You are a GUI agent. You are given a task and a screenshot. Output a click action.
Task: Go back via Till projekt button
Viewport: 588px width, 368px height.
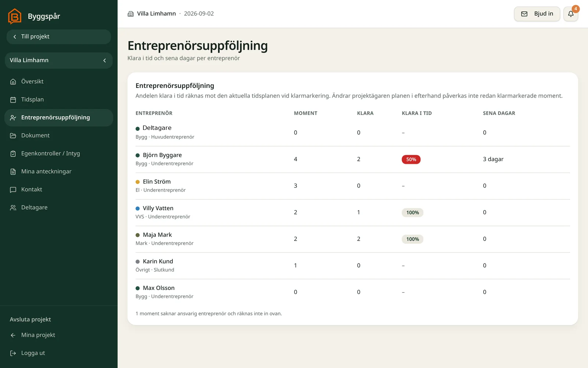[59, 37]
